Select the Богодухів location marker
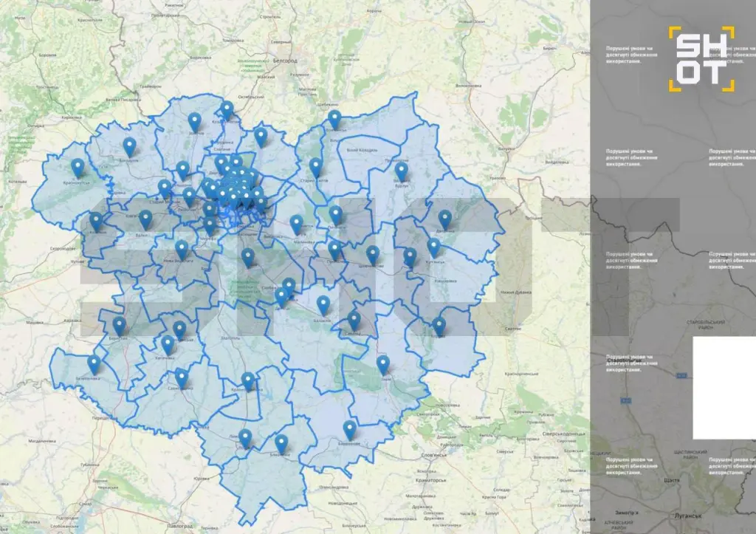This screenshot has height=534, width=756. click(x=129, y=146)
